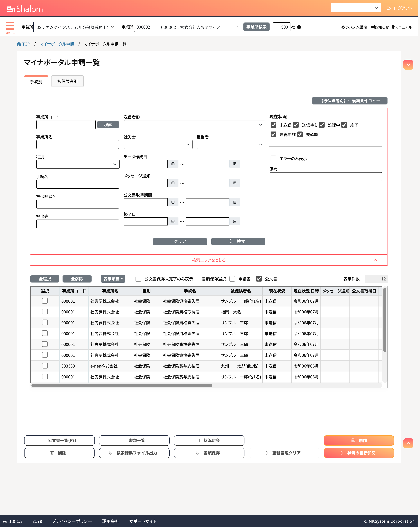
Task: Click the 削除 trash button
Action: click(x=59, y=453)
